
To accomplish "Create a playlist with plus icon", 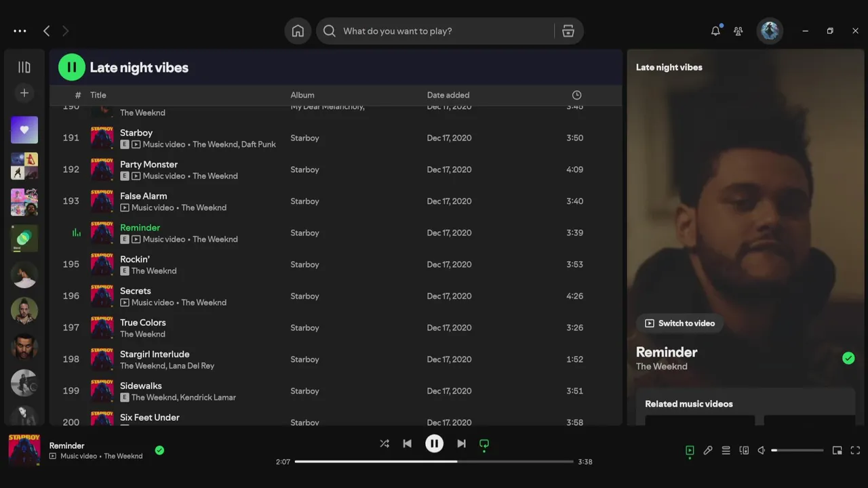I will click(24, 93).
